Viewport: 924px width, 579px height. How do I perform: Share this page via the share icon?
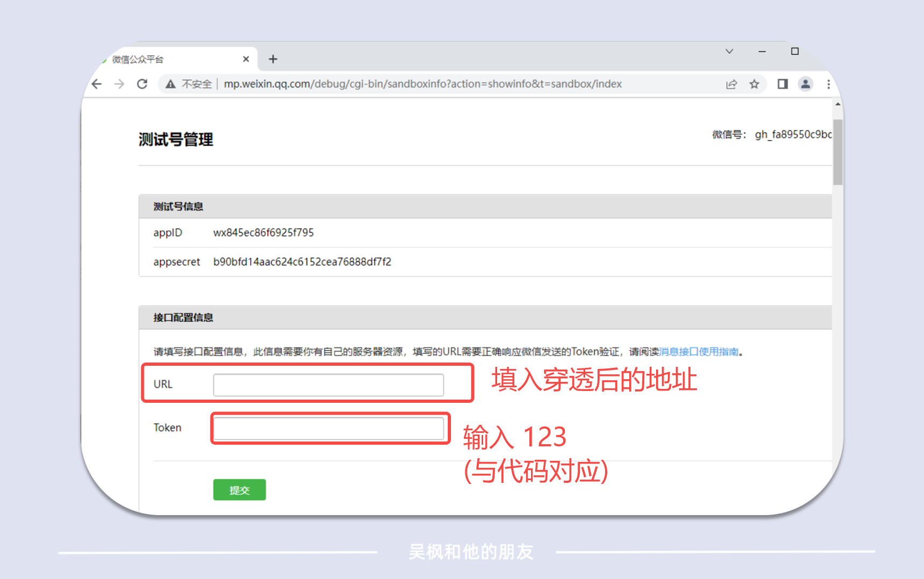(x=731, y=84)
